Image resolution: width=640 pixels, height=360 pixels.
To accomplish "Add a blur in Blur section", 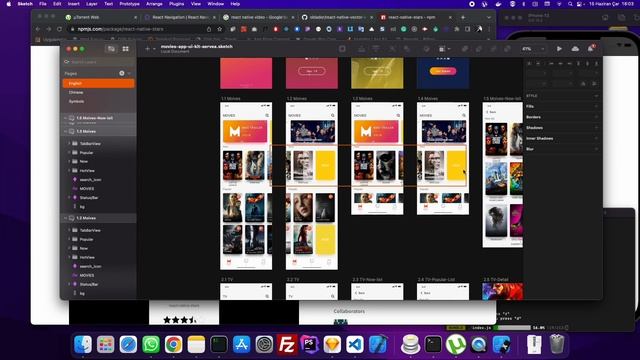I will (x=596, y=149).
